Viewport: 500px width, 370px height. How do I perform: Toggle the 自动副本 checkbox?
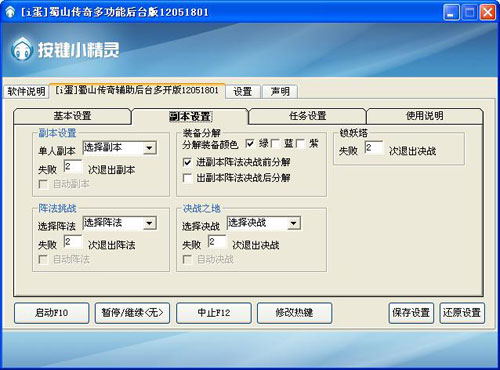click(x=43, y=184)
